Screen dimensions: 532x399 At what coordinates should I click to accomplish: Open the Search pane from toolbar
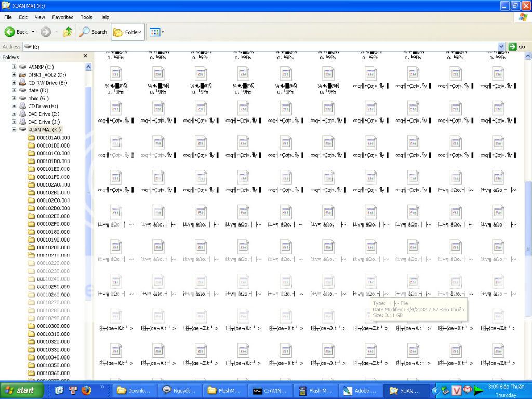point(93,32)
